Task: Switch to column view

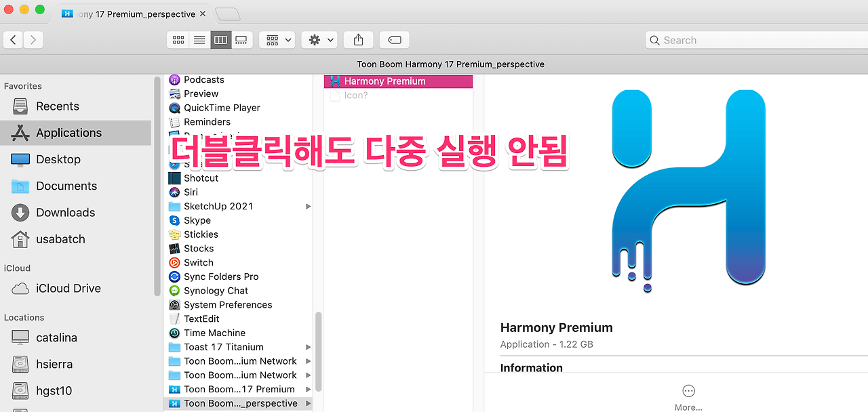Action: pyautogui.click(x=220, y=40)
